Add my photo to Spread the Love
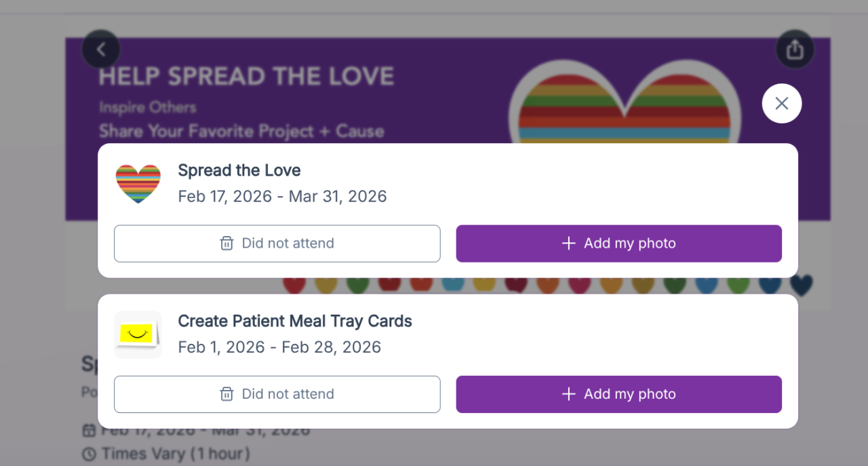 tap(618, 244)
